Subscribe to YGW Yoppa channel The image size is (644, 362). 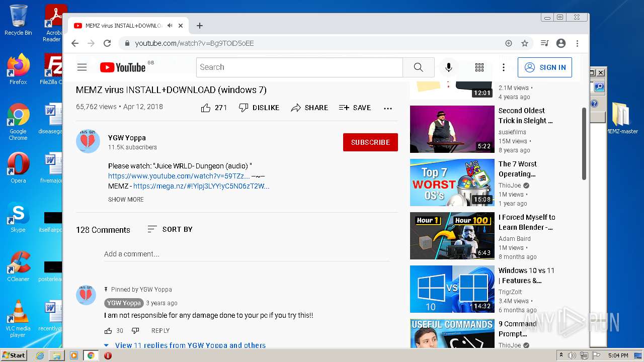[x=370, y=142]
